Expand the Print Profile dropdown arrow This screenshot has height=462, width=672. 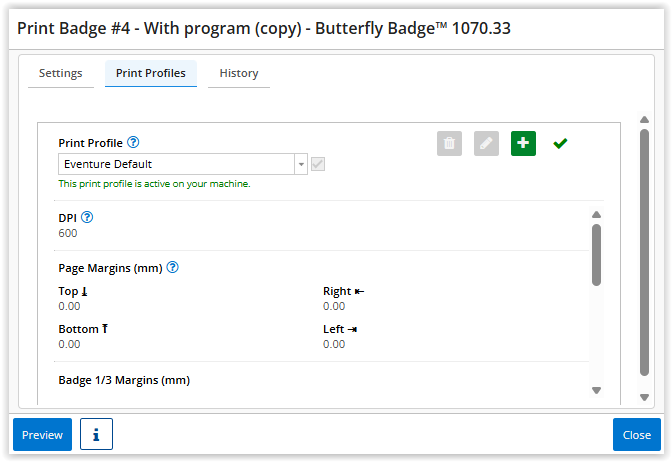click(x=301, y=164)
